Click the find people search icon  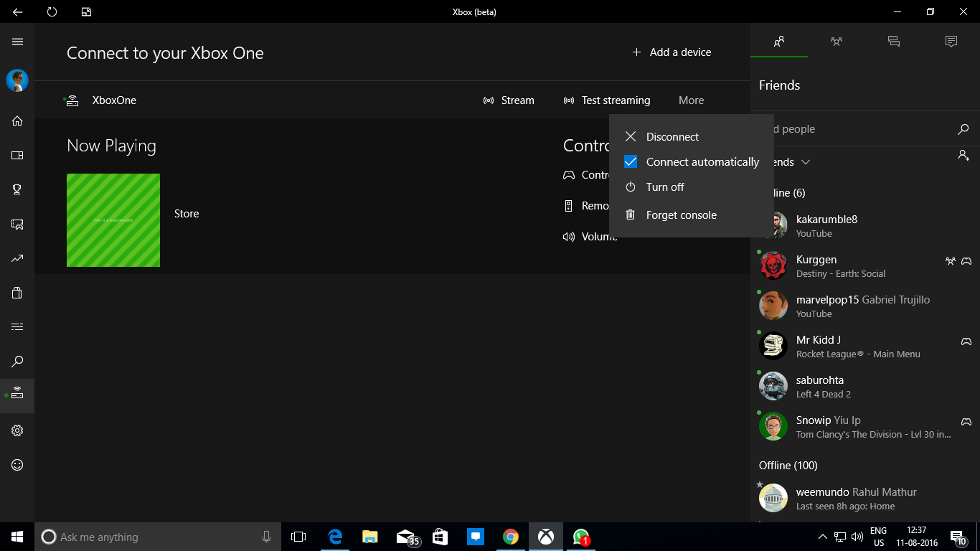click(x=963, y=129)
